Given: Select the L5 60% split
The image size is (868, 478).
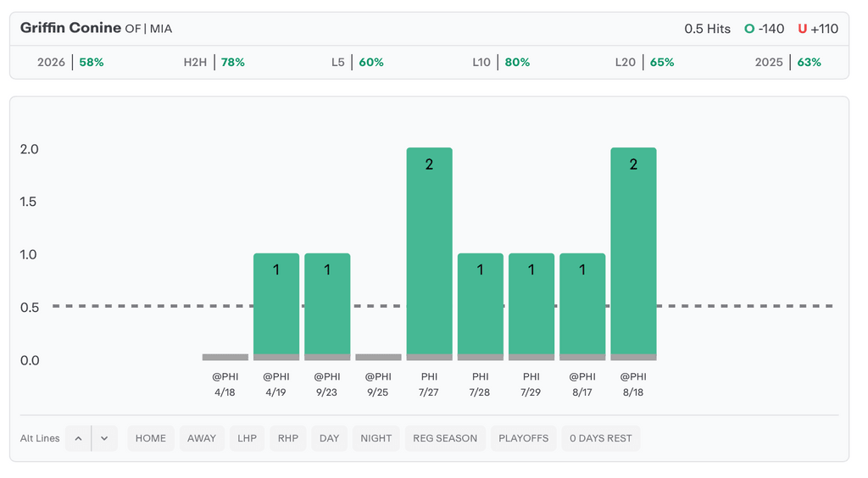Looking at the screenshot, I should click(357, 62).
